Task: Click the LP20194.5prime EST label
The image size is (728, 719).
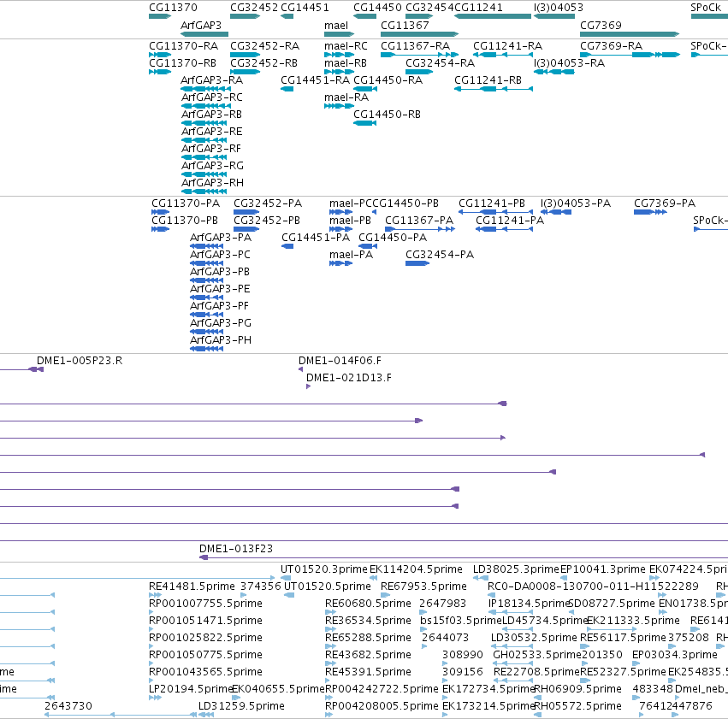Action: tap(191, 689)
